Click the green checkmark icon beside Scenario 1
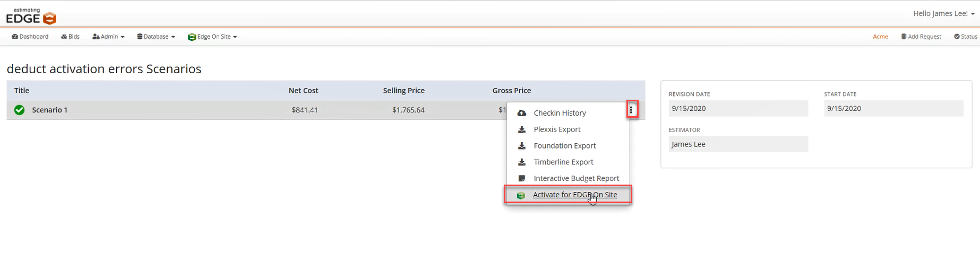The width and height of the screenshot is (980, 270). [x=20, y=110]
